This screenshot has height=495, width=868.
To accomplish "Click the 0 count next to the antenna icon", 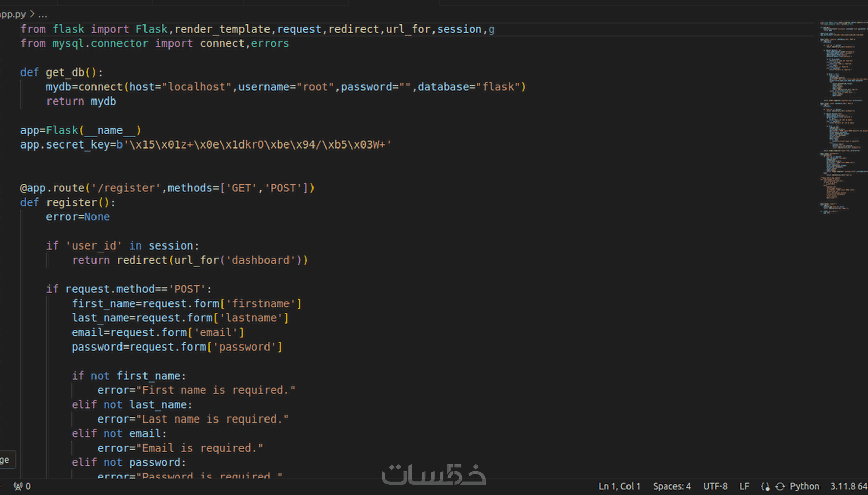I will point(28,486).
